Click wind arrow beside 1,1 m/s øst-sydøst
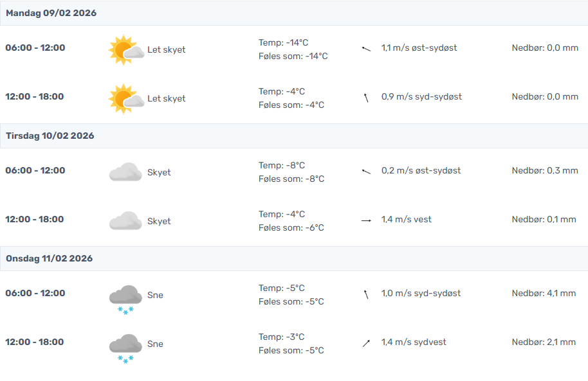588x381 pixels. (367, 48)
